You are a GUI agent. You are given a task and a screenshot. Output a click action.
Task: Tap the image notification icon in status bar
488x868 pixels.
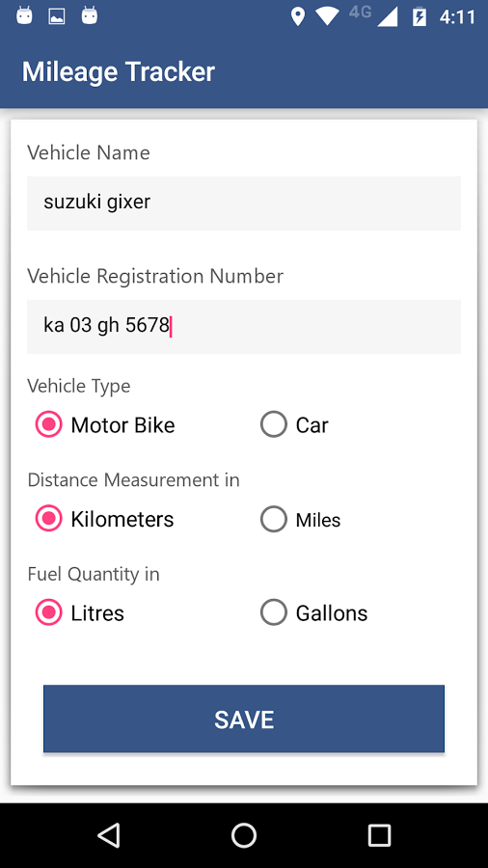click(x=57, y=16)
